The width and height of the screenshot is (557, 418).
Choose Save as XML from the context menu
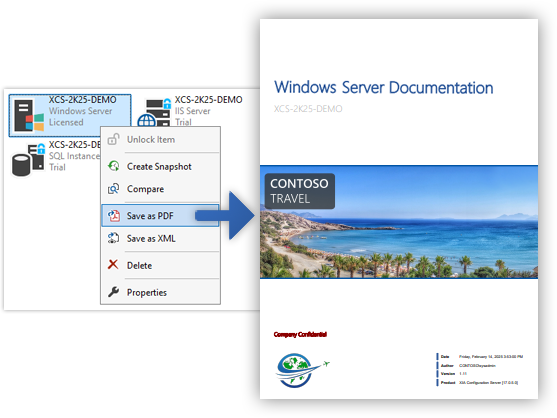click(x=160, y=238)
